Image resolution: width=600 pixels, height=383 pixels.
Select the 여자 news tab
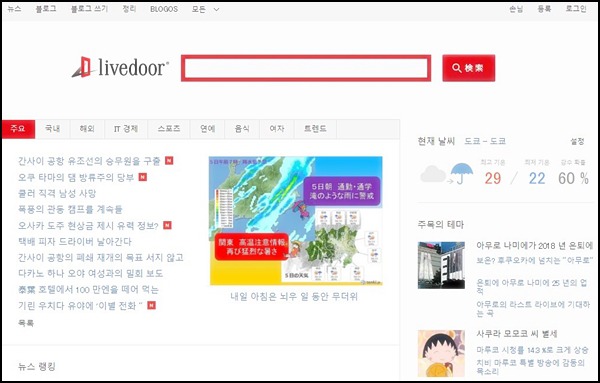click(x=277, y=129)
